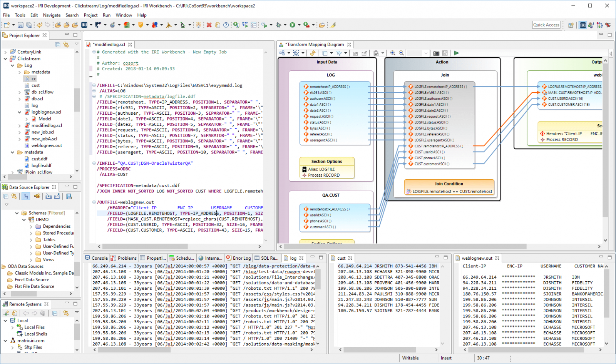Image resolution: width=616 pixels, height=364 pixels.
Task: Click the new connection profile chain icon
Action: point(37,196)
